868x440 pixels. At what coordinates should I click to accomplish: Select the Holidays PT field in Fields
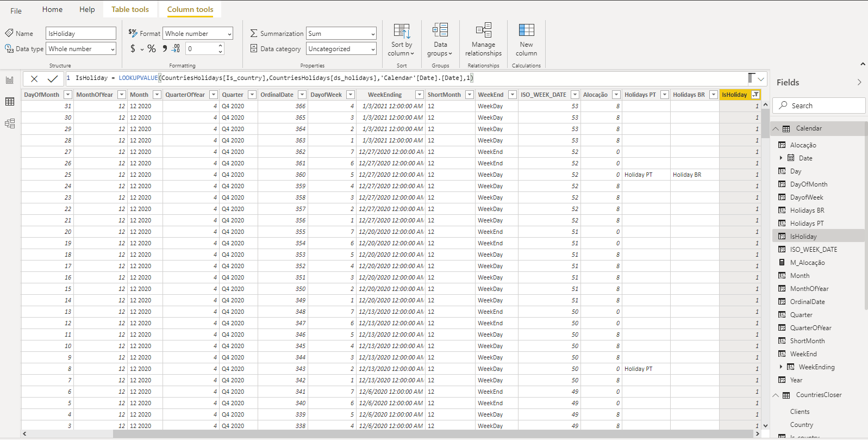807,224
